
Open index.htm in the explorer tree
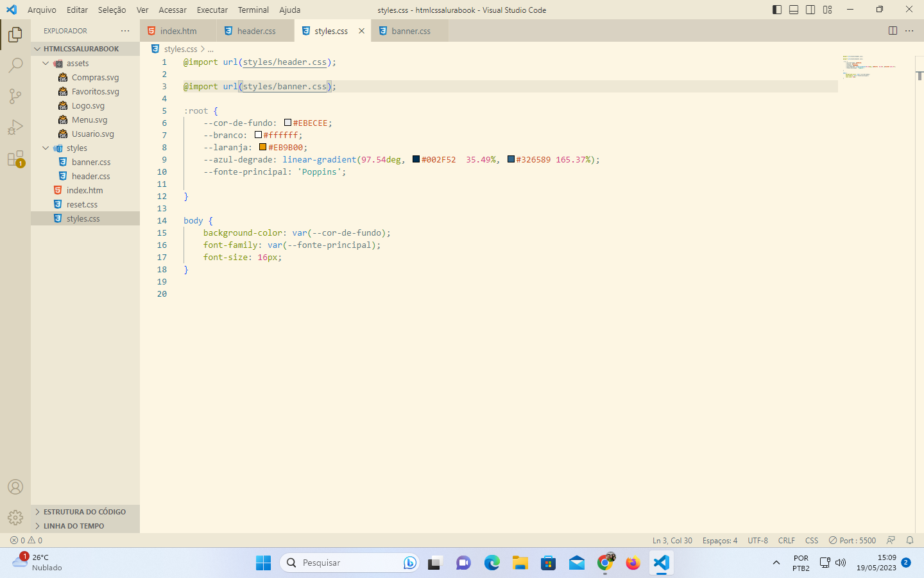[85, 190]
